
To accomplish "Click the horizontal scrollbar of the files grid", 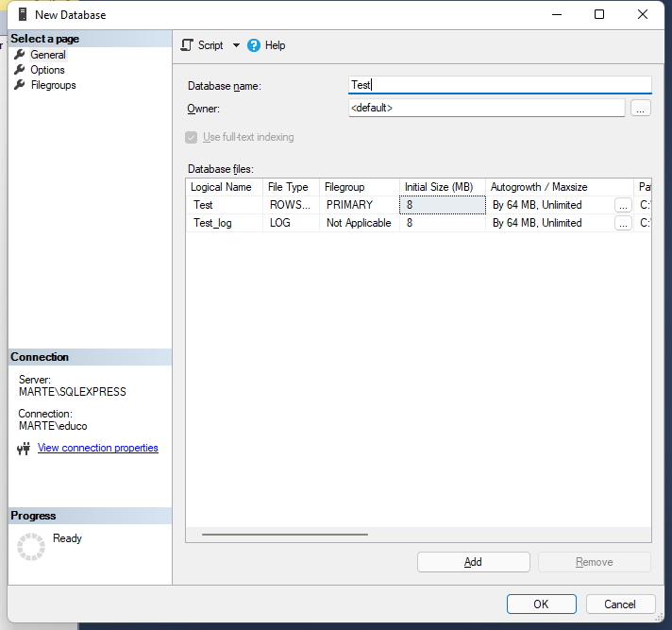I will 285,535.
